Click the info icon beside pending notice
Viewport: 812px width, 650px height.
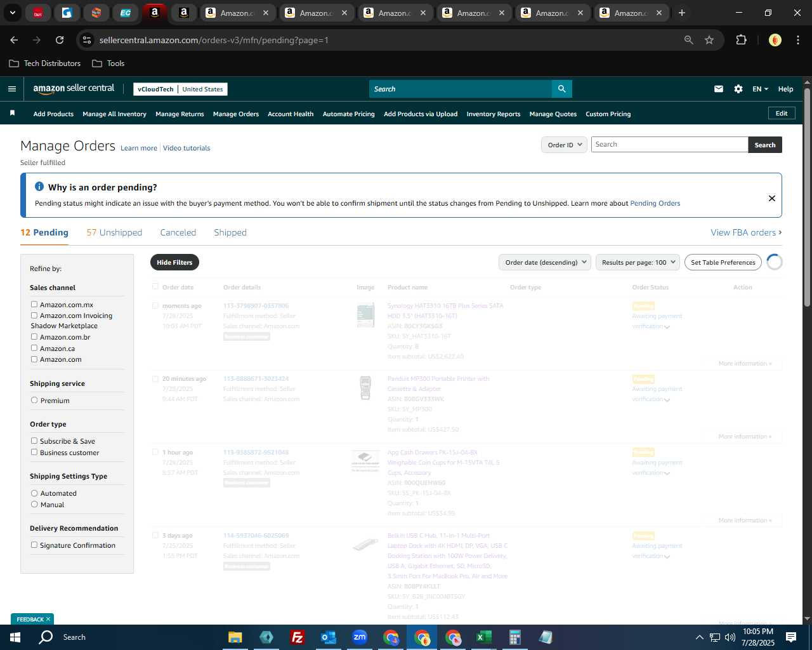click(x=39, y=187)
